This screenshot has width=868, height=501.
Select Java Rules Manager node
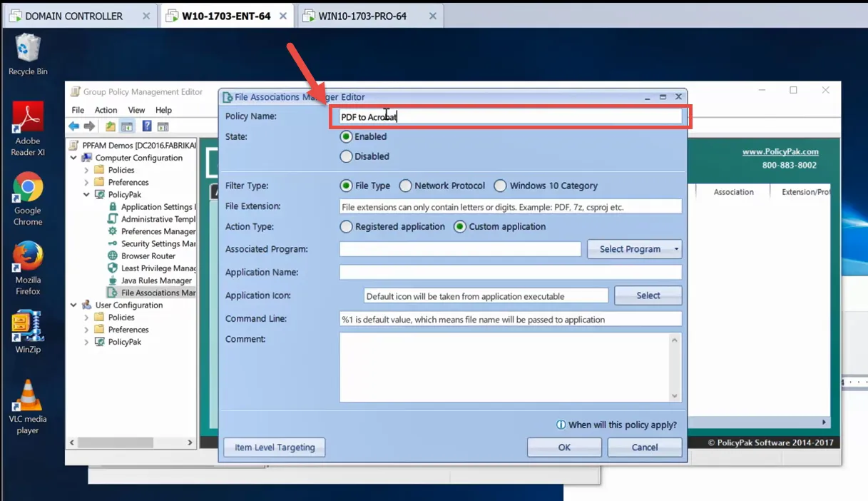click(x=150, y=280)
